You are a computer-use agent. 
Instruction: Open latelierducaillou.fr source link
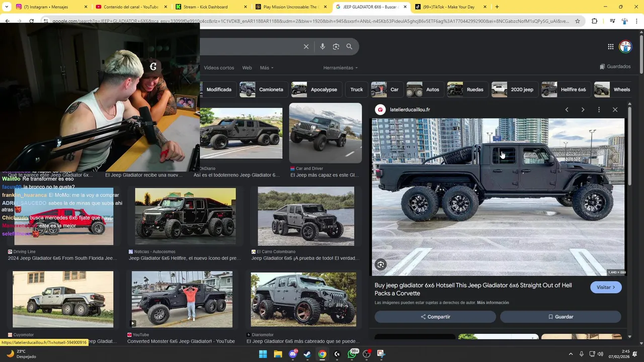tap(410, 110)
